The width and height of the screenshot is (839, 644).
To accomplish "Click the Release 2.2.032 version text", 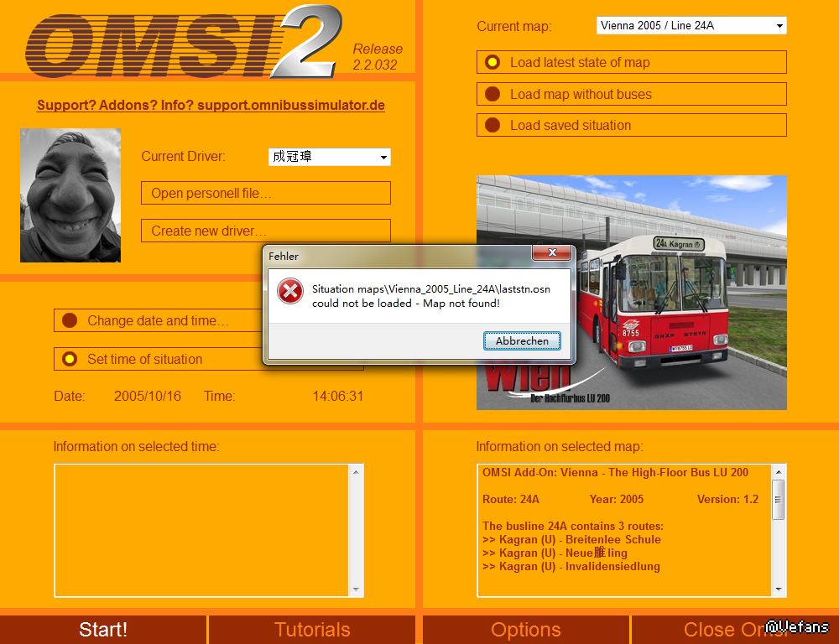I will [378, 57].
